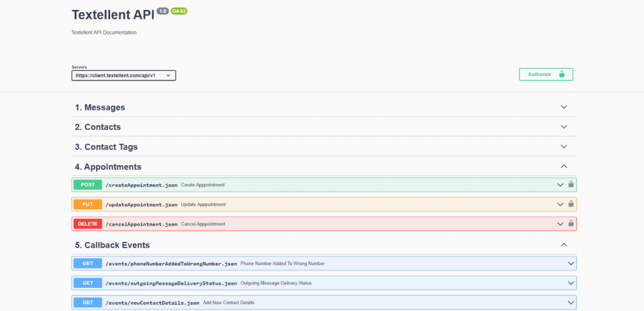Click the DELETE method badge for cancelAppointment
This screenshot has height=311, width=644.
(x=88, y=224)
